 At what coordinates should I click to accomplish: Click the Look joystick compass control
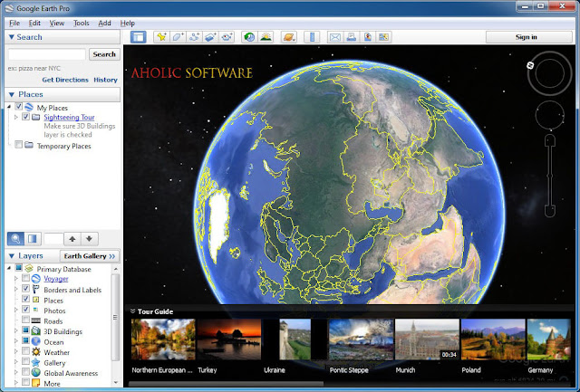point(549,73)
